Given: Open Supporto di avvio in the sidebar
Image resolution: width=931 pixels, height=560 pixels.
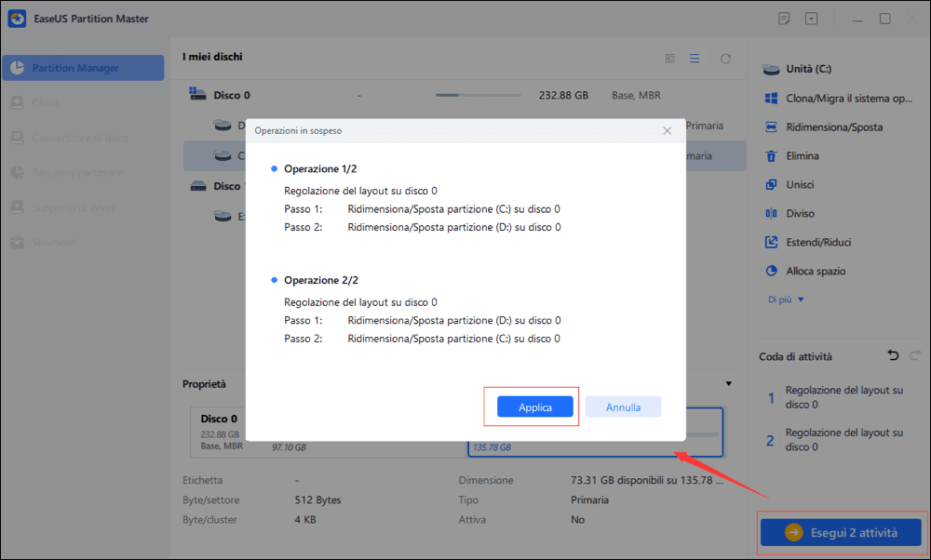Looking at the screenshot, I should click(73, 207).
